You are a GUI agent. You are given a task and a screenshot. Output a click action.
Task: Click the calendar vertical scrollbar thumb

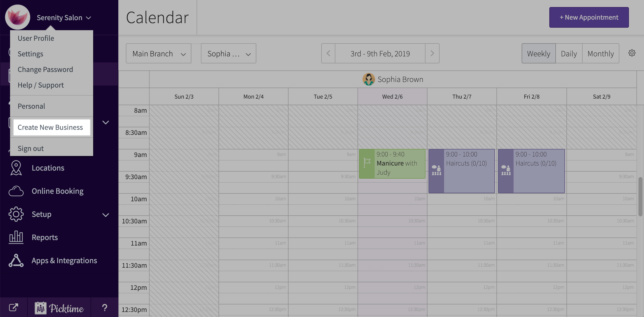point(640,196)
